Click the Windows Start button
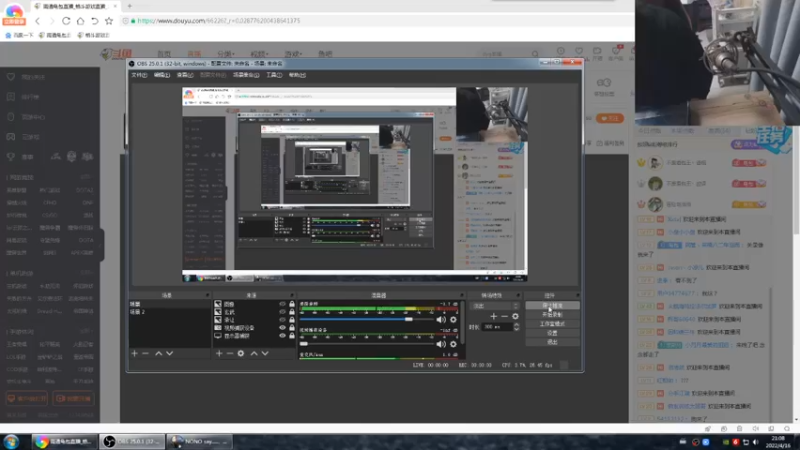Viewport: 800px width, 450px height. (x=11, y=441)
